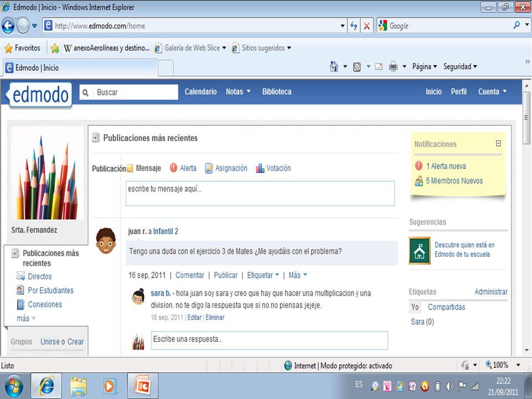
Task: Collapse the Notificaciones panel
Action: point(498,144)
